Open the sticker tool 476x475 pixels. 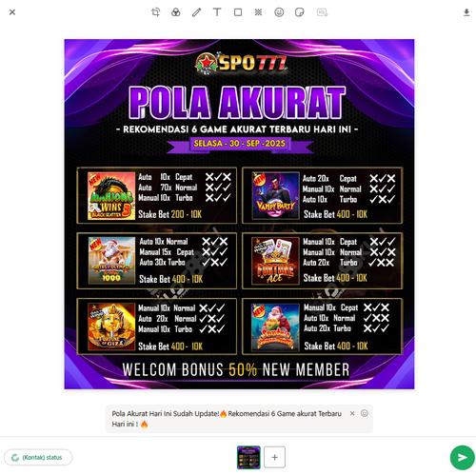[300, 12]
